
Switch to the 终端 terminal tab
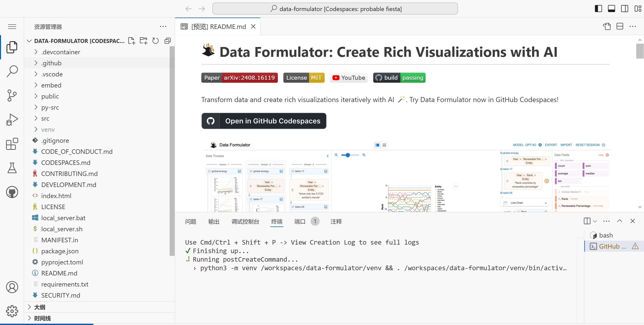click(x=277, y=221)
